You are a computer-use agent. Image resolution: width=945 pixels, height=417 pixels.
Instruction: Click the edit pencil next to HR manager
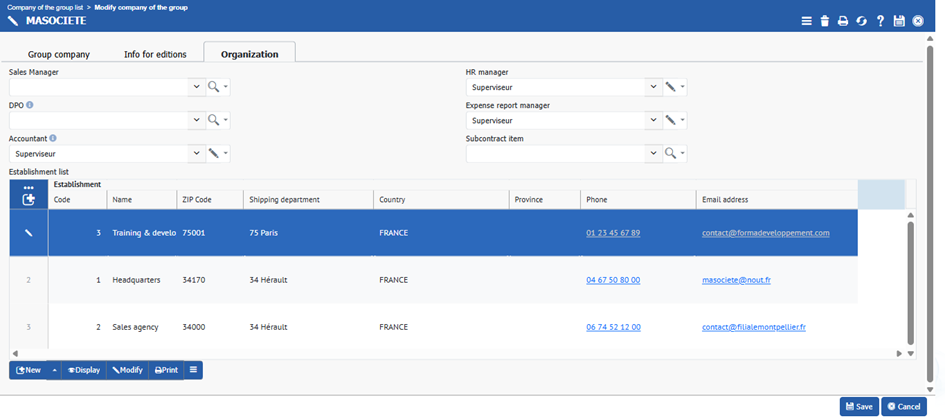(670, 87)
